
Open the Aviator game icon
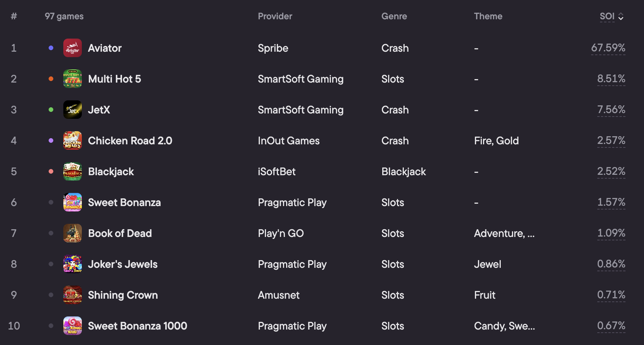(x=73, y=48)
